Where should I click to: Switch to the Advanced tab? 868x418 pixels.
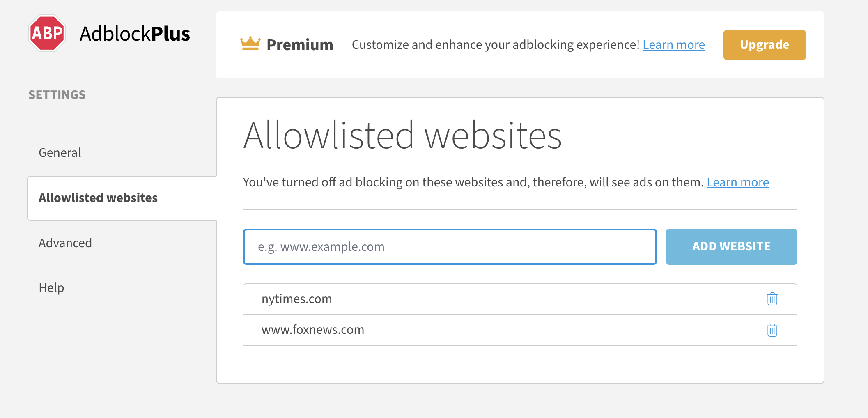[65, 243]
